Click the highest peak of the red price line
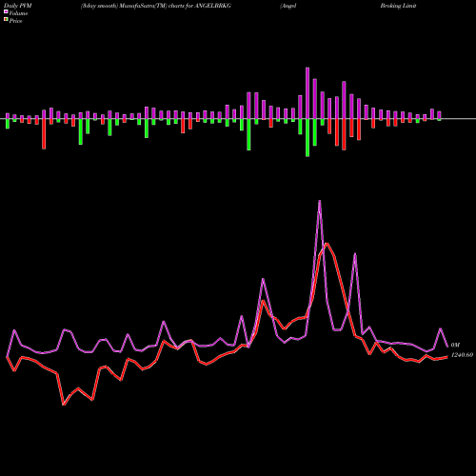Viewport: 476px width, 476px height. click(327, 244)
